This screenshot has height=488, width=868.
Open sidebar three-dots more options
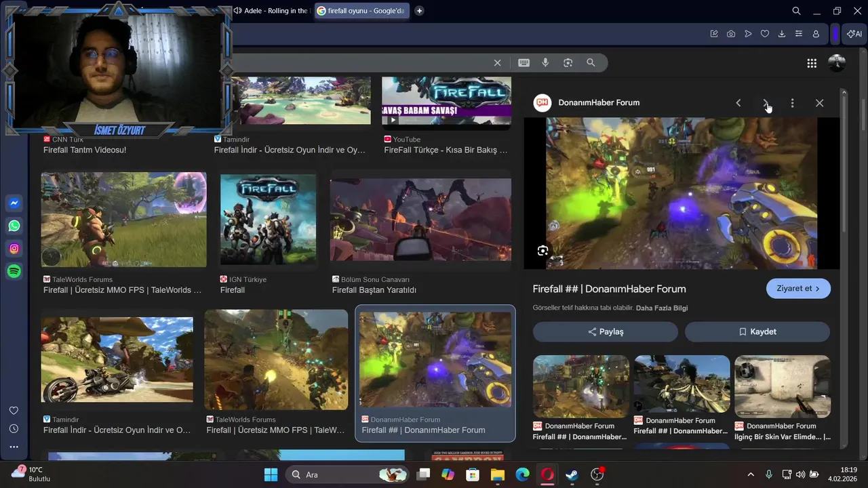(x=14, y=447)
